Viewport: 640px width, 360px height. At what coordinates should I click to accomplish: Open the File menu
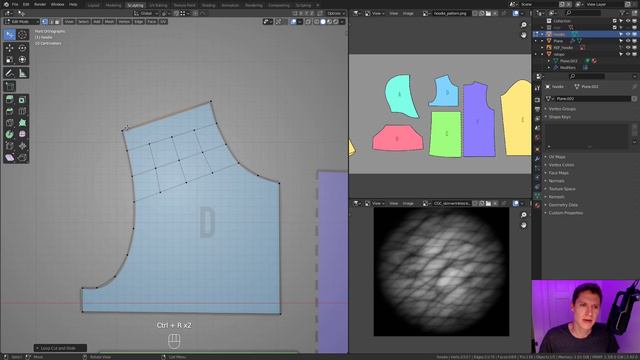point(15,4)
